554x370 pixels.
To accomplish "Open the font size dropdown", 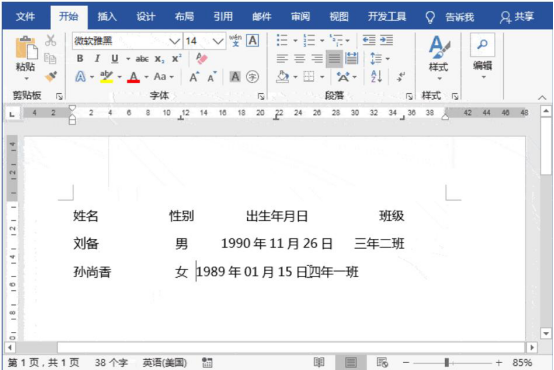I will tap(218, 41).
